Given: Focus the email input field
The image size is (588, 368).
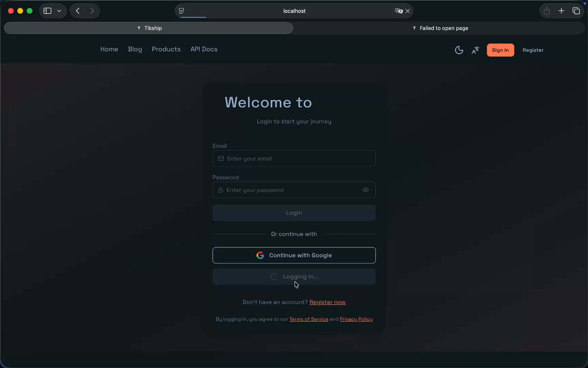Looking at the screenshot, I should click(x=294, y=158).
